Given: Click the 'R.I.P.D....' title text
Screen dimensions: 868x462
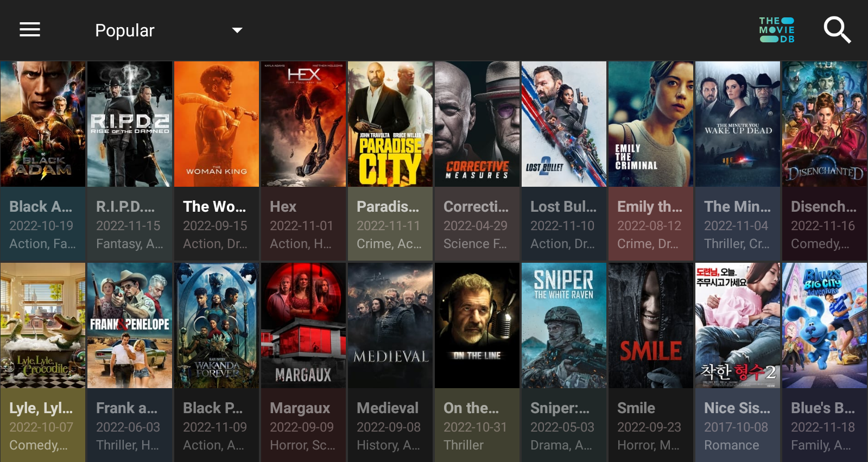Looking at the screenshot, I should point(125,207).
